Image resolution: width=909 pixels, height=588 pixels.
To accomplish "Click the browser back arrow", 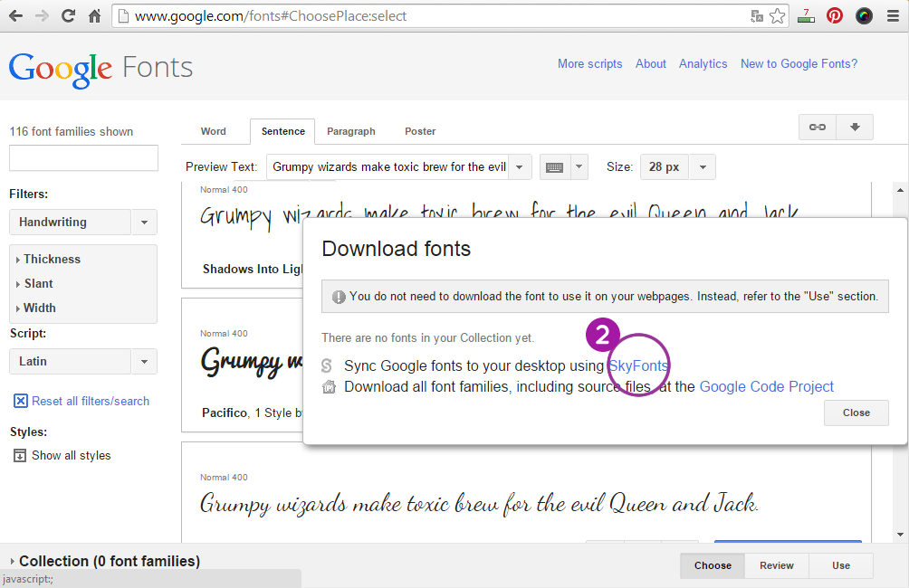I will [x=15, y=16].
